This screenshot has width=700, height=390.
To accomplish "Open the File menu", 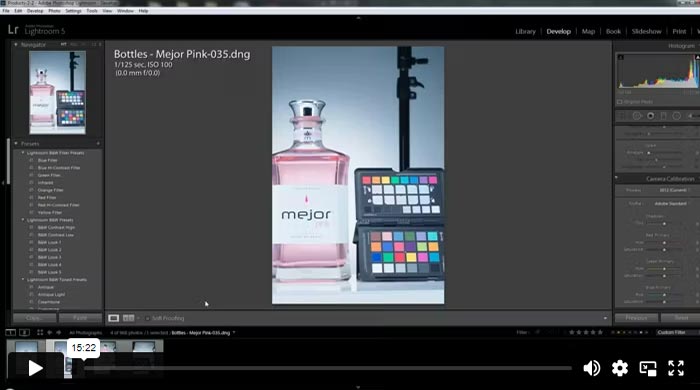I will [x=6, y=11].
